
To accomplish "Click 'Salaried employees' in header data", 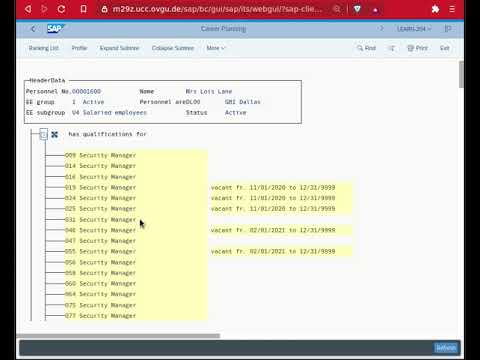I will [x=115, y=113].
